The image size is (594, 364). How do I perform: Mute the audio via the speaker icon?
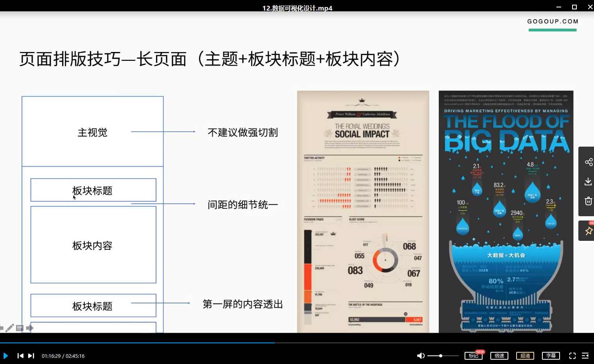[420, 356]
